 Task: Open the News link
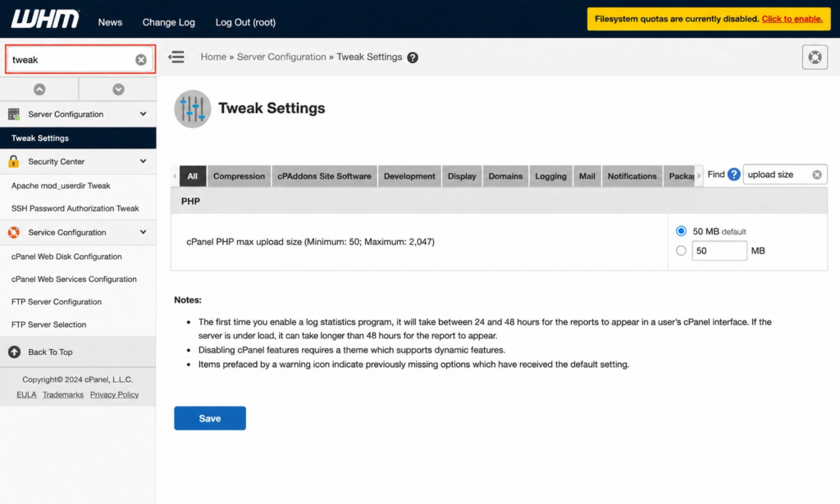point(110,22)
